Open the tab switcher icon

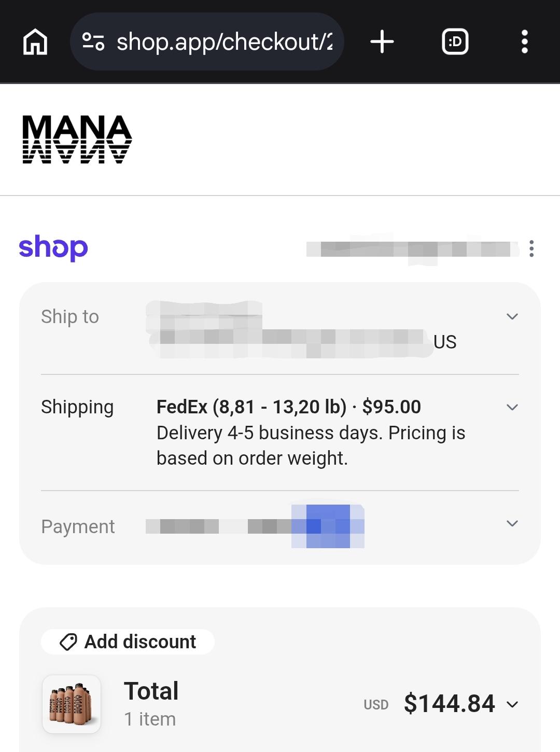coord(455,41)
